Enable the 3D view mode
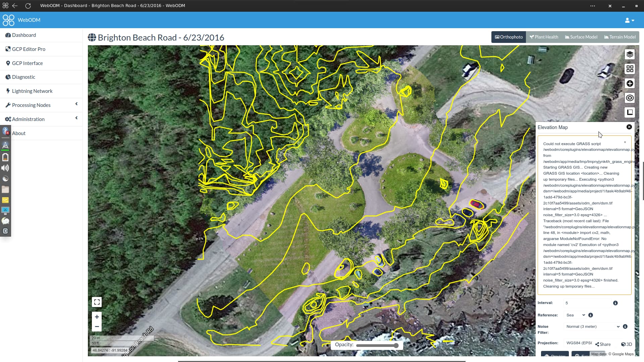 pos(626,344)
